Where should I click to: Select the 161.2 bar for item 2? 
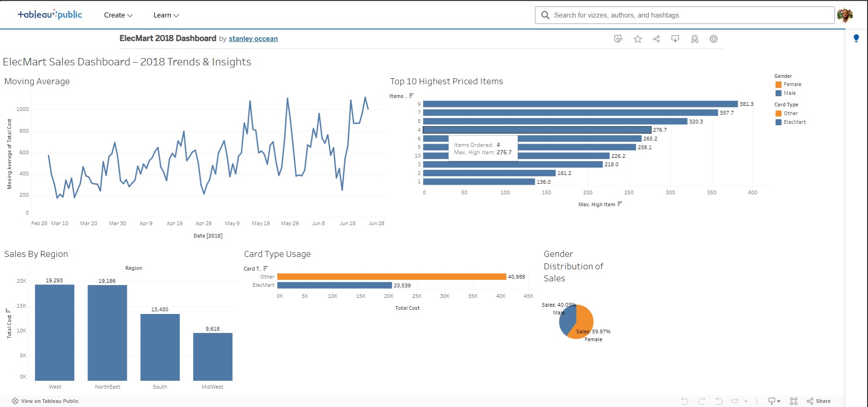tap(489, 173)
